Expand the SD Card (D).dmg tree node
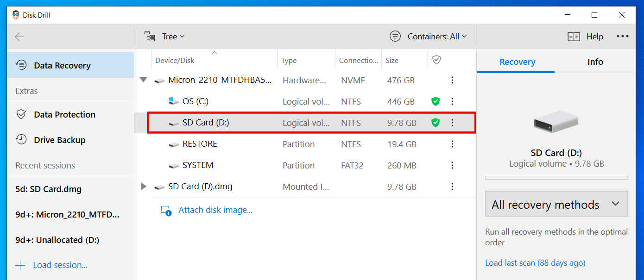This screenshot has height=280, width=644. pyautogui.click(x=144, y=187)
